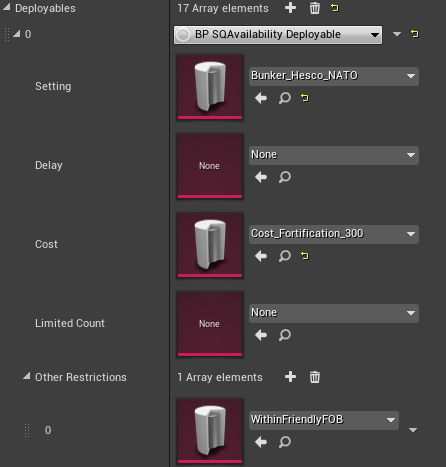Open BP SQAvailability Deployable class dropdown
The width and height of the screenshot is (446, 467).
pos(278,35)
